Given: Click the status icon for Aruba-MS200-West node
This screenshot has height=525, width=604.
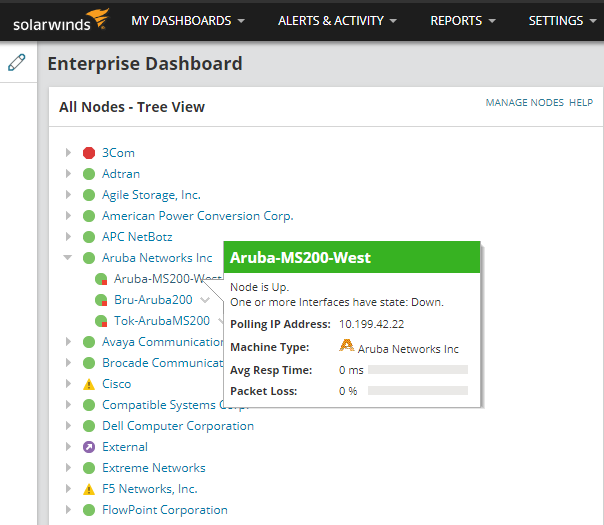Looking at the screenshot, I should click(x=101, y=279).
